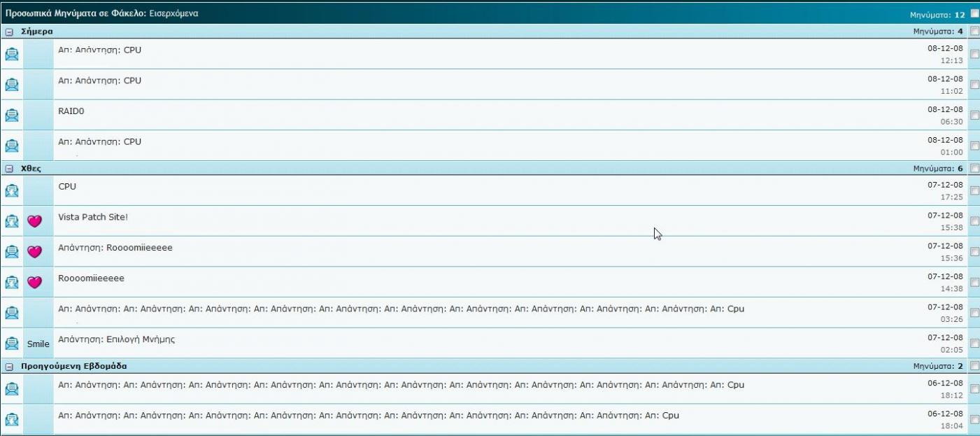Open the 14:38 Roooomiieeeee message

click(x=91, y=279)
